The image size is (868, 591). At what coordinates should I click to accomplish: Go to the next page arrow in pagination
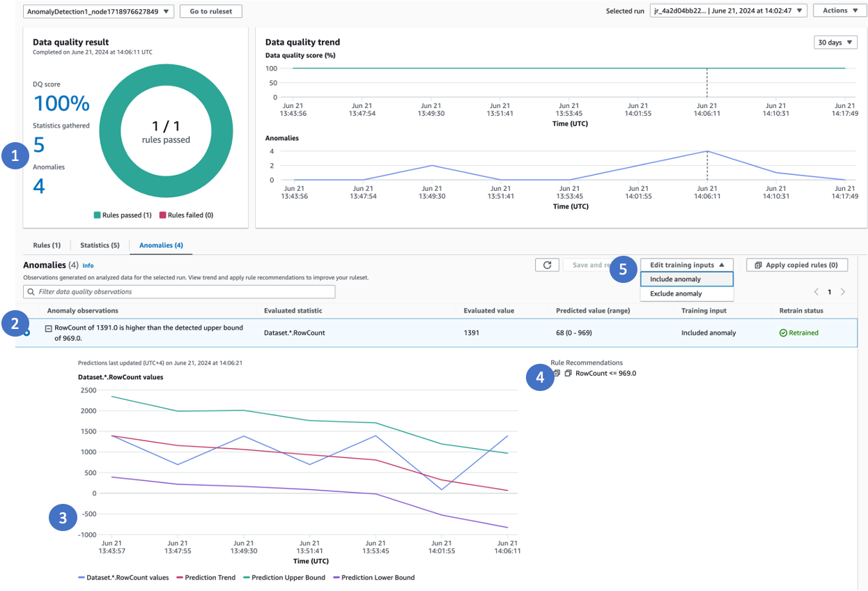click(843, 292)
